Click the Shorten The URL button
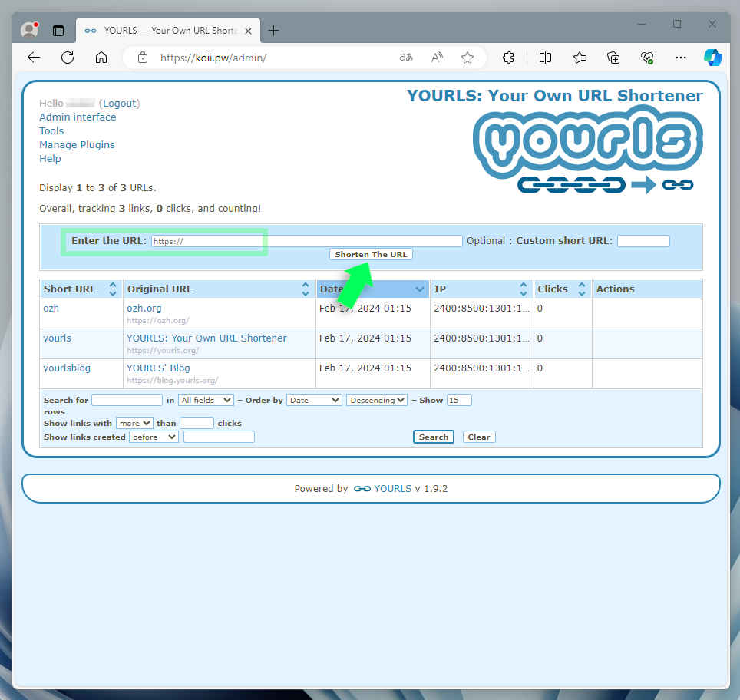Image resolution: width=740 pixels, height=700 pixels. (x=371, y=254)
